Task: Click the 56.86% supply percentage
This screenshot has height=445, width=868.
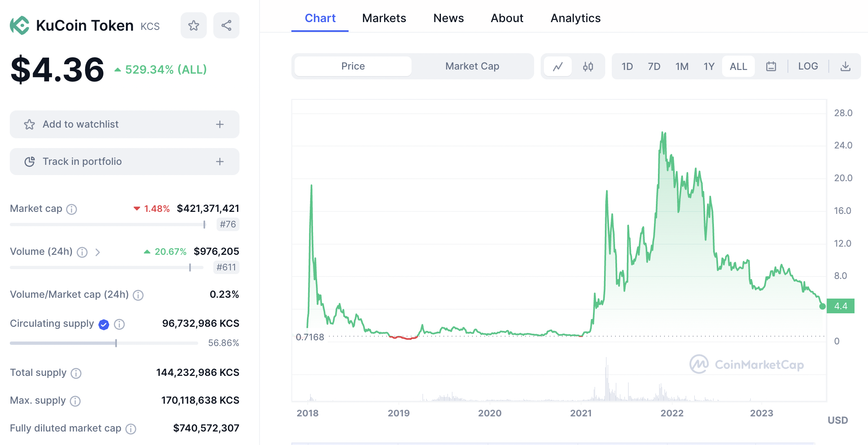Action: (x=224, y=343)
